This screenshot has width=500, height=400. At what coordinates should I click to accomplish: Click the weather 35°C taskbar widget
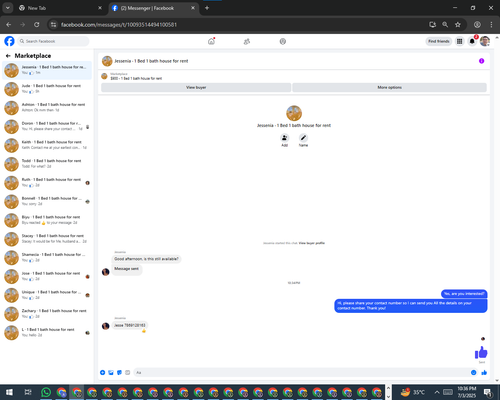[x=413, y=392]
